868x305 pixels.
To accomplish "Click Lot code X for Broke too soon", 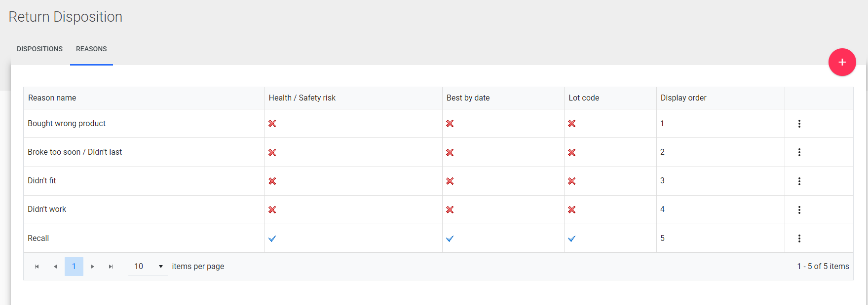I will point(572,153).
